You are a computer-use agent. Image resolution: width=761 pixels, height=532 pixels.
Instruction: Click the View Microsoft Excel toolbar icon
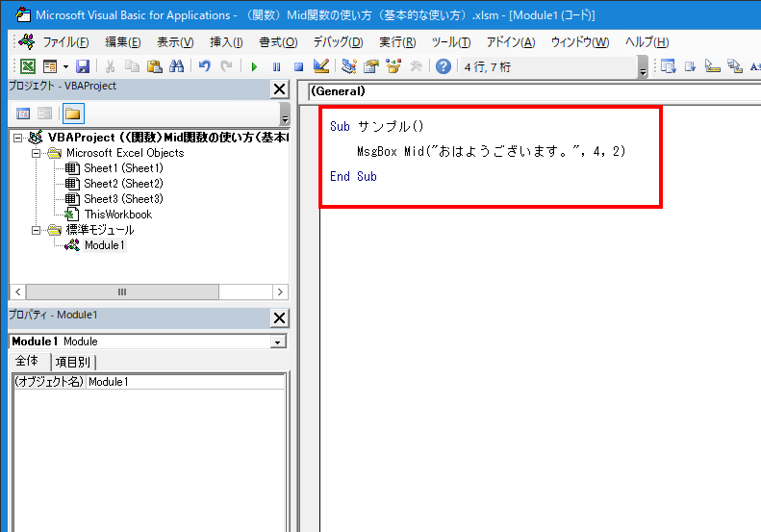[28, 66]
